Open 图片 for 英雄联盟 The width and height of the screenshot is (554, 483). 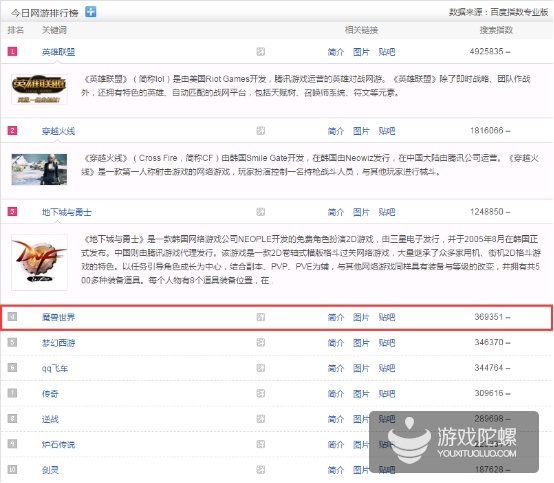(361, 52)
